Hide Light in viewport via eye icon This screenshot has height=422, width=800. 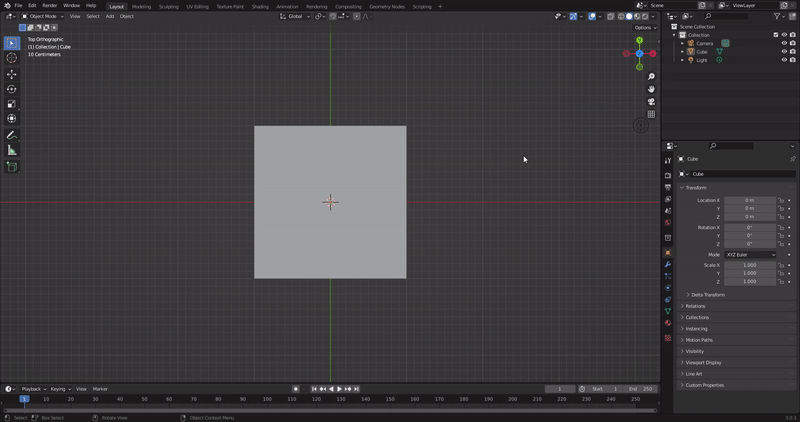(x=784, y=60)
